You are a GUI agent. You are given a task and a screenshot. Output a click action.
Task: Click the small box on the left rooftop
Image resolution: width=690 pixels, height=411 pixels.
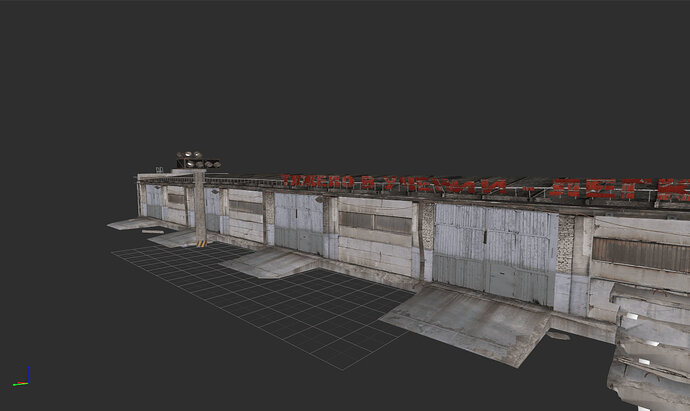(x=159, y=169)
